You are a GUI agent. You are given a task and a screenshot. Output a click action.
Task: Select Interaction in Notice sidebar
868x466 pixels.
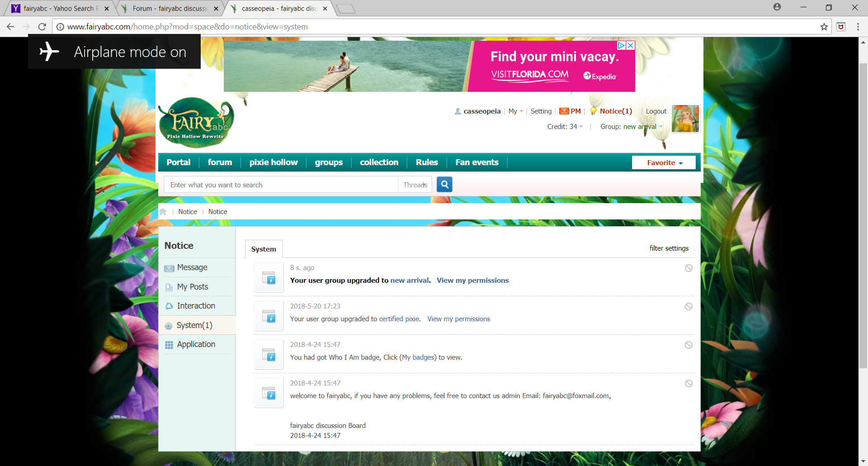196,306
